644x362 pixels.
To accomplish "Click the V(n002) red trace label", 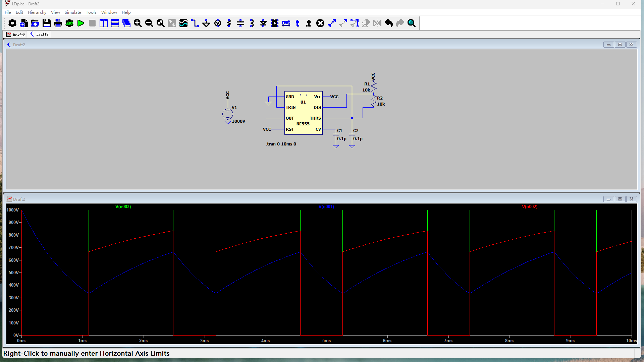I will (x=530, y=207).
